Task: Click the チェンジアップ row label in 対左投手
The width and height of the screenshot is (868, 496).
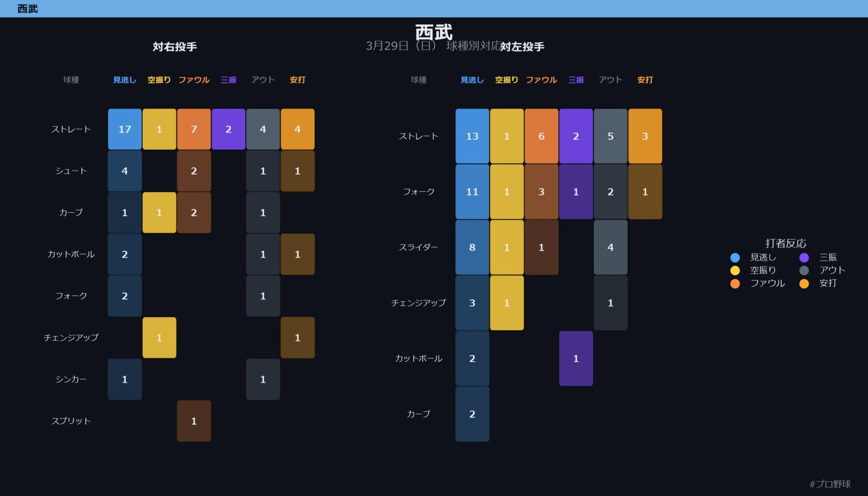Action: point(419,303)
